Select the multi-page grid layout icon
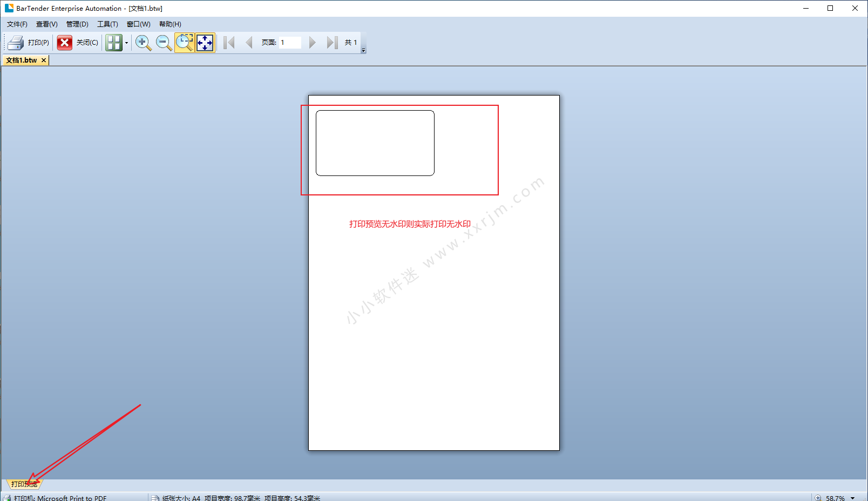 coord(113,43)
